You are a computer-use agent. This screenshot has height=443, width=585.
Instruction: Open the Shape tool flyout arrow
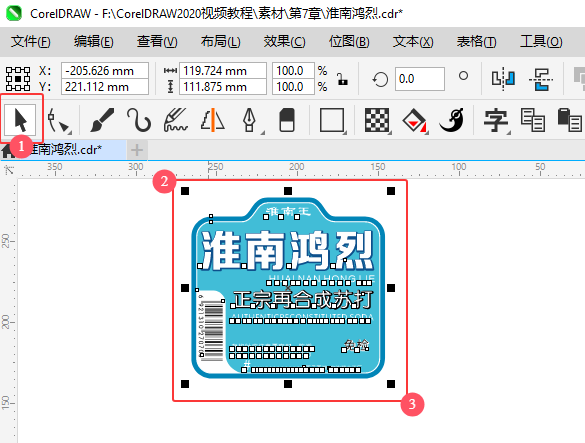[70, 132]
